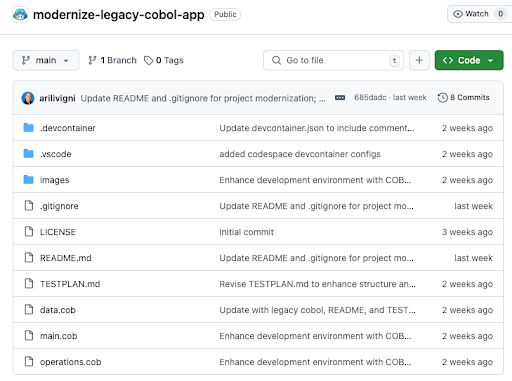The width and height of the screenshot is (512, 381).
Task: Open README.md row commit message link
Action: pos(316,258)
